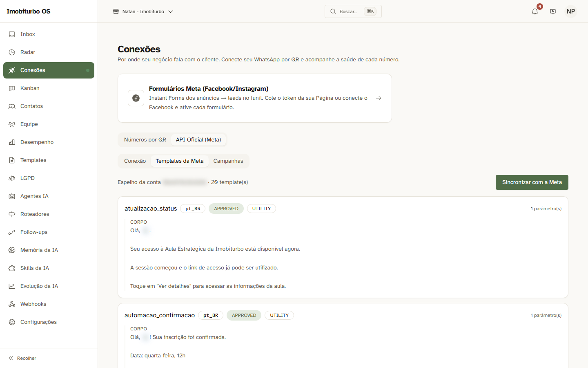
Task: Go to Kanban in the sidebar menu
Action: pyautogui.click(x=49, y=88)
